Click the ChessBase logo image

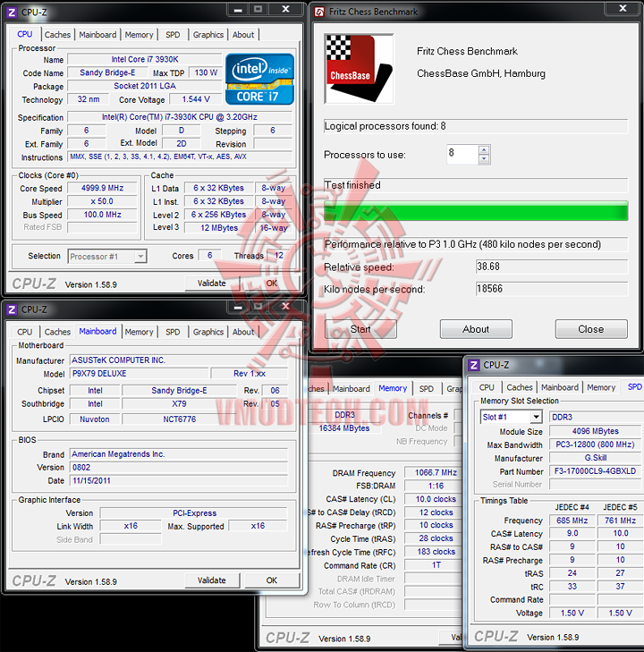pyautogui.click(x=360, y=69)
